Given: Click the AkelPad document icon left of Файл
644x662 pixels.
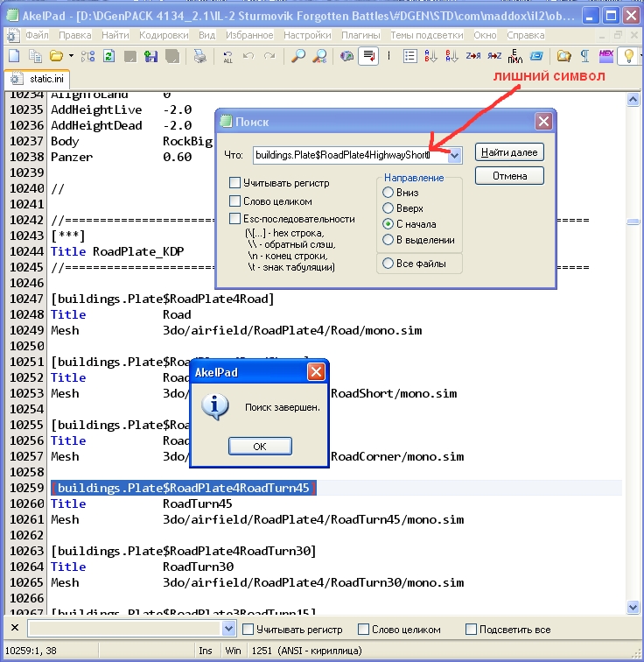Looking at the screenshot, I should click(x=12, y=35).
